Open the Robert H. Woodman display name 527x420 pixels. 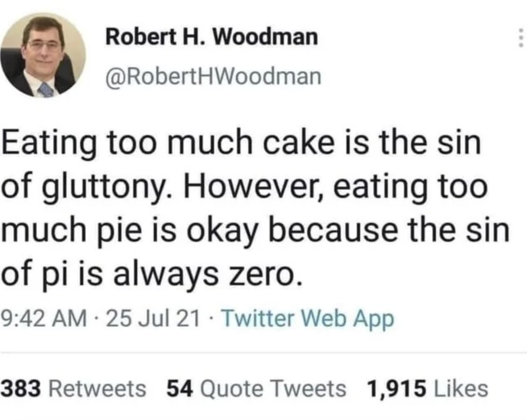211,37
